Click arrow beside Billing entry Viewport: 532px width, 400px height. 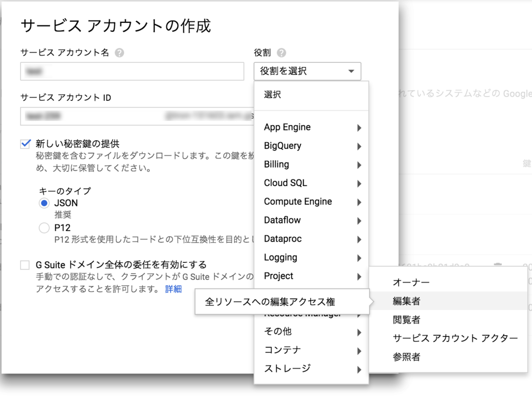click(x=359, y=165)
